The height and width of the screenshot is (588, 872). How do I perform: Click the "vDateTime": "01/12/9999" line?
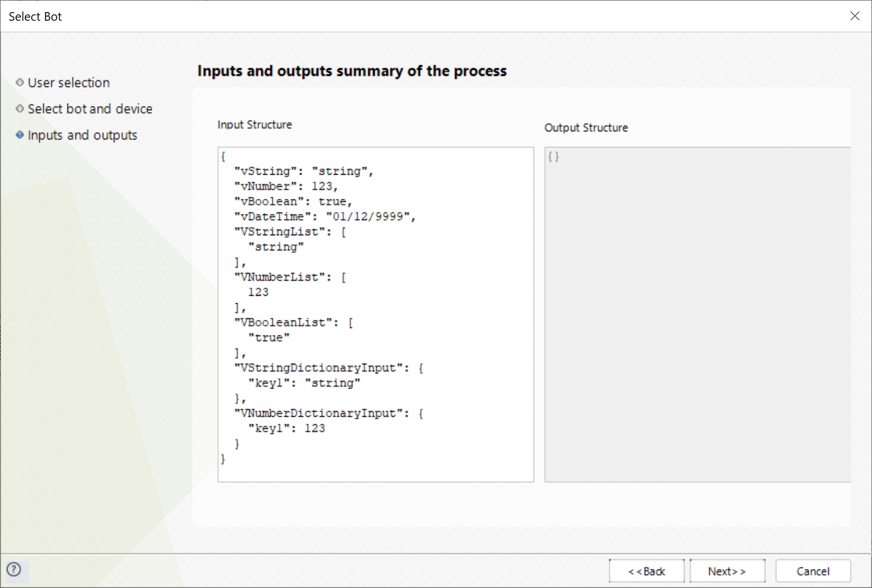point(325,216)
